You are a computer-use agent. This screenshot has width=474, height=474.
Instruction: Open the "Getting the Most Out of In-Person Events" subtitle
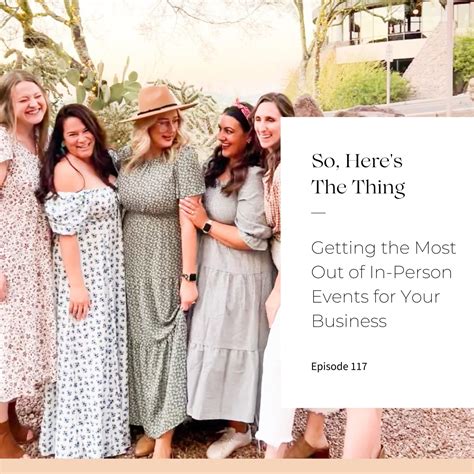click(x=383, y=285)
